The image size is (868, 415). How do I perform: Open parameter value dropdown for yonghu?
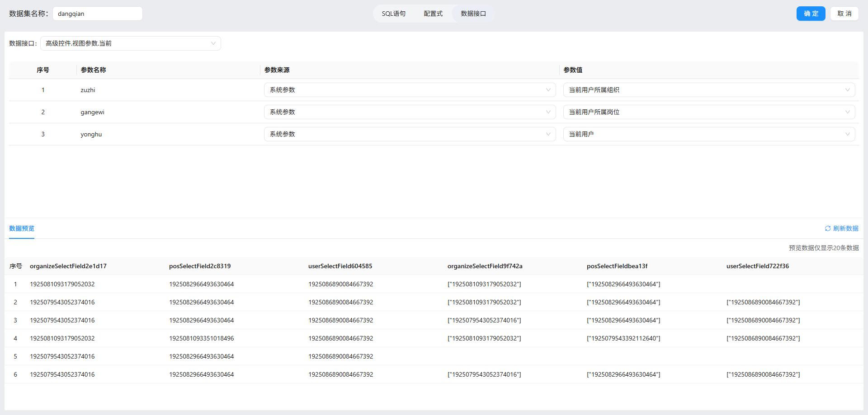[x=708, y=134]
